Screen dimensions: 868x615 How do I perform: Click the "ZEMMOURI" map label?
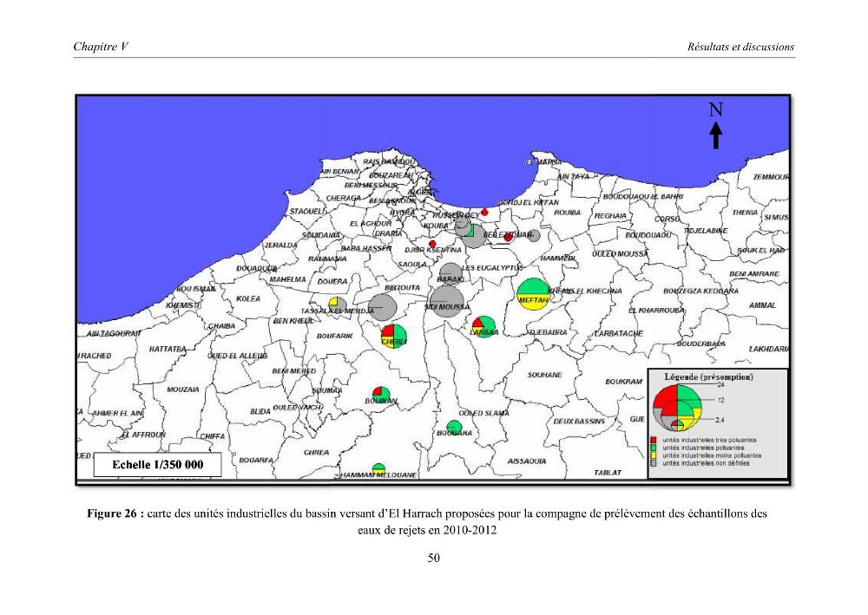(x=772, y=177)
